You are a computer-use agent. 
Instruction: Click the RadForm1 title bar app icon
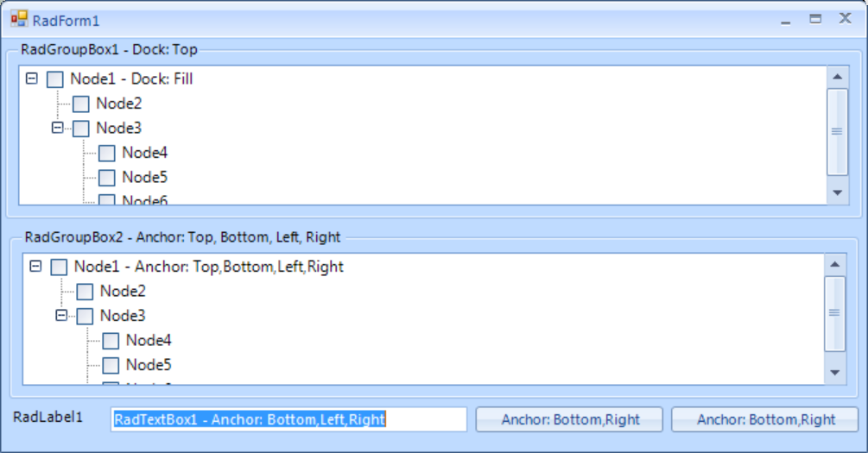pyautogui.click(x=19, y=19)
